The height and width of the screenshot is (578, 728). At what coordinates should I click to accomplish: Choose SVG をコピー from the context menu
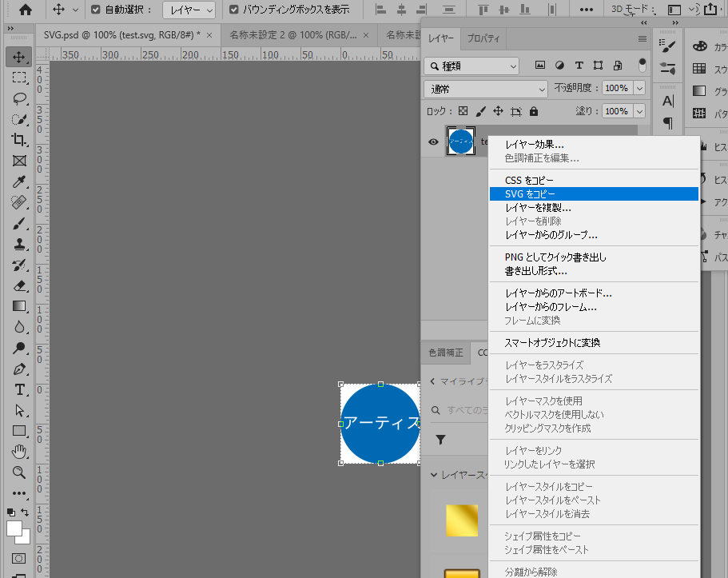pyautogui.click(x=594, y=193)
